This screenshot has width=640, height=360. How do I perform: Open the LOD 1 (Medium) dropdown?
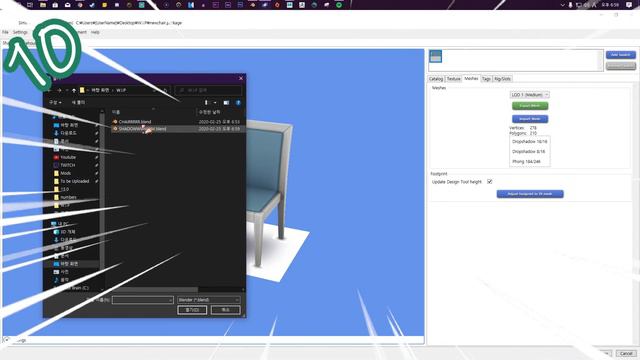[x=529, y=95]
